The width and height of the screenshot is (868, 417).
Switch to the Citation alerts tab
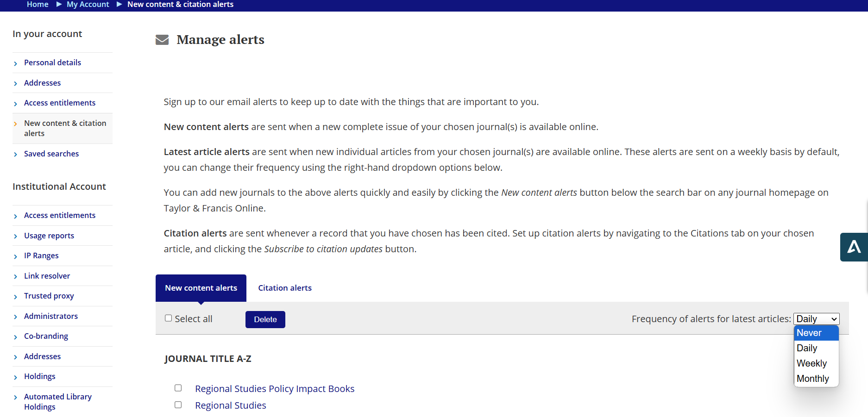[284, 287]
